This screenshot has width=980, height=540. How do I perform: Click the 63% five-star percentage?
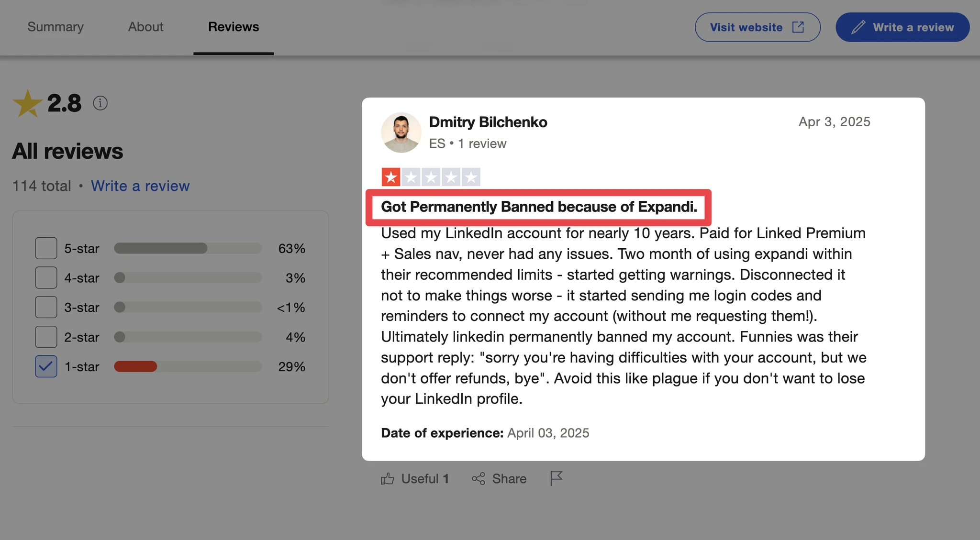(292, 248)
